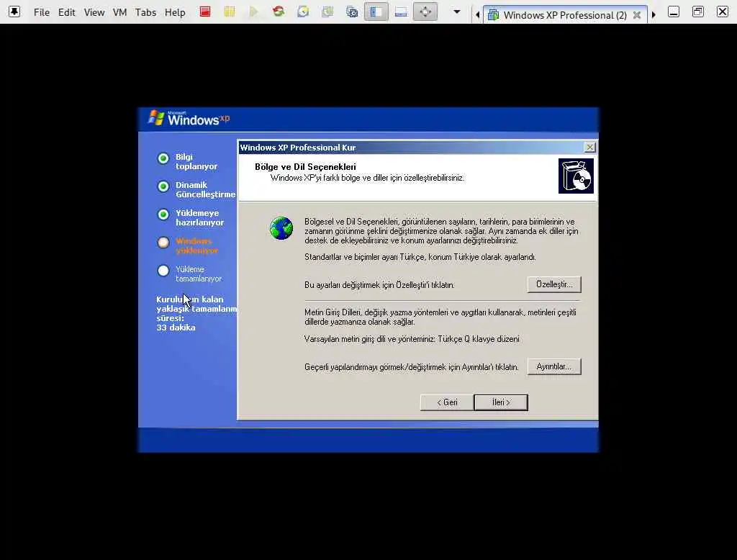
Task: Click the Ayrıntılar... button
Action: (x=554, y=366)
